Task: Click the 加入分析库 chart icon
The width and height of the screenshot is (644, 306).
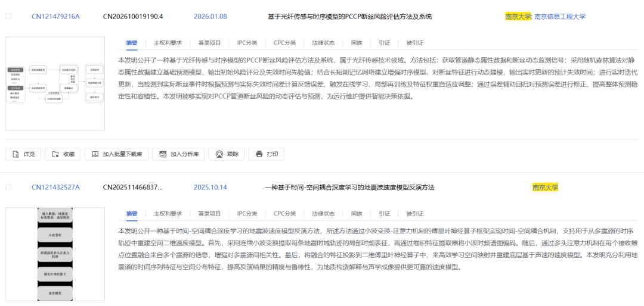Action: [163, 154]
